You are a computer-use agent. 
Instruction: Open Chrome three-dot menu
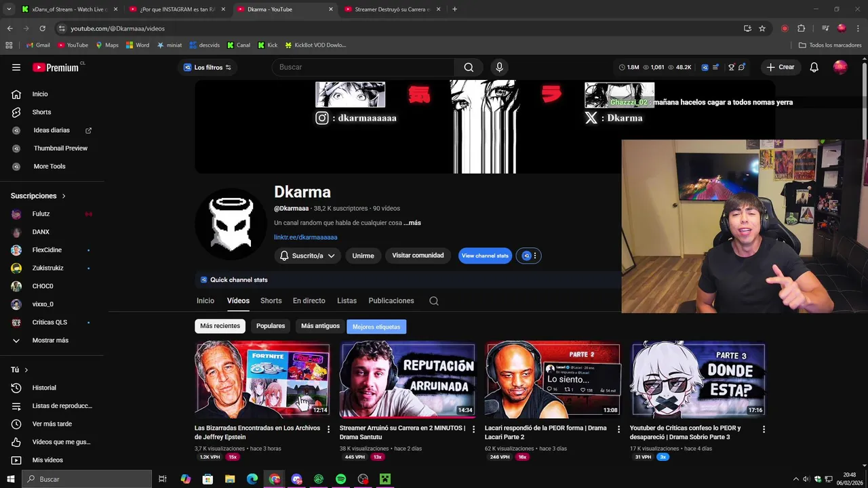point(858,28)
